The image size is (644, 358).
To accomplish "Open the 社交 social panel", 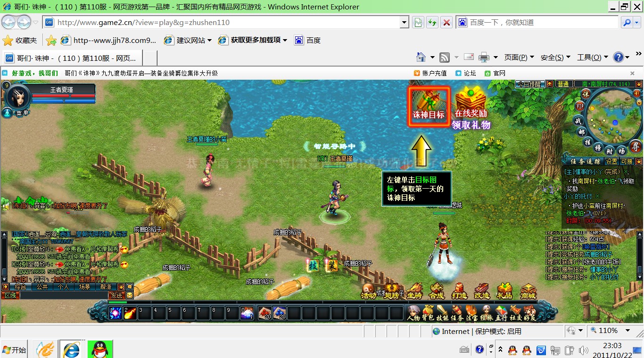I will (x=516, y=313).
